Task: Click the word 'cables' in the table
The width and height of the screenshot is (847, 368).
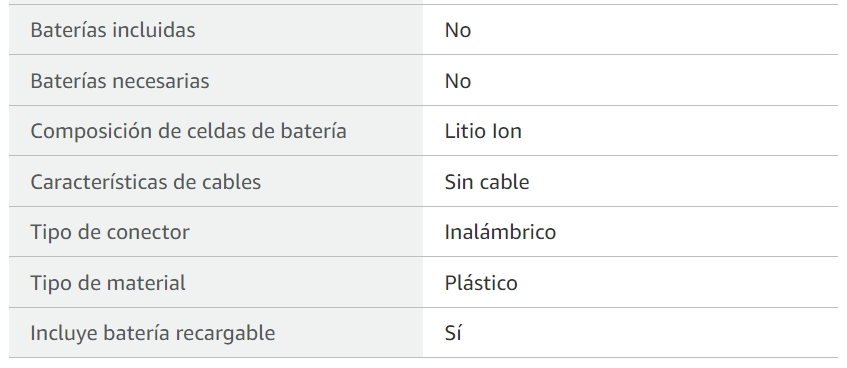Action: [x=231, y=182]
